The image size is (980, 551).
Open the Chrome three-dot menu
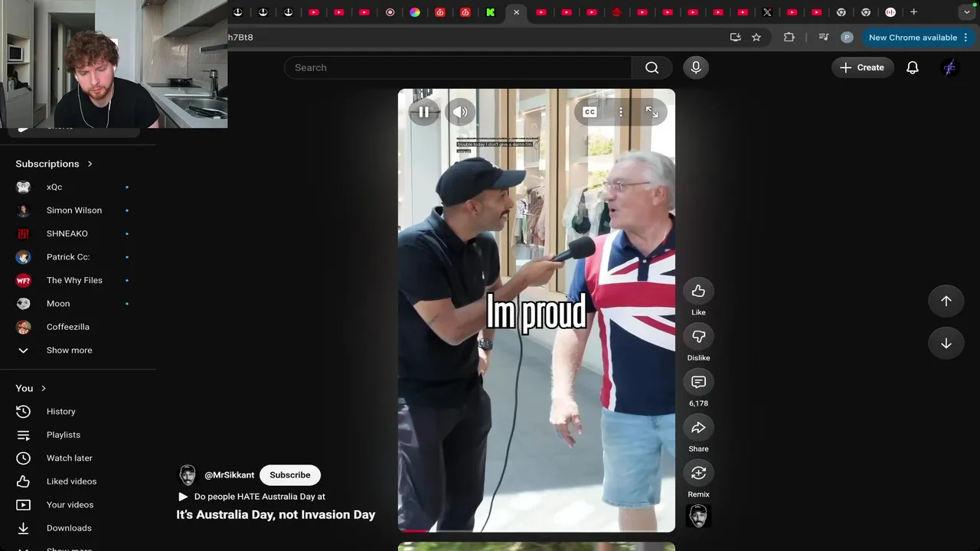[965, 37]
